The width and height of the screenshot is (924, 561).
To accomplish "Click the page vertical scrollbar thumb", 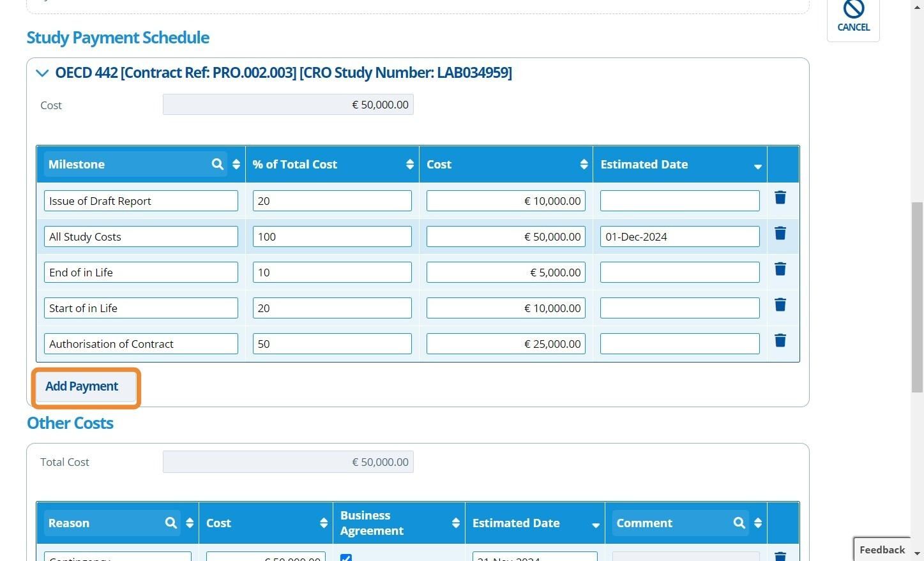I will coord(917,297).
